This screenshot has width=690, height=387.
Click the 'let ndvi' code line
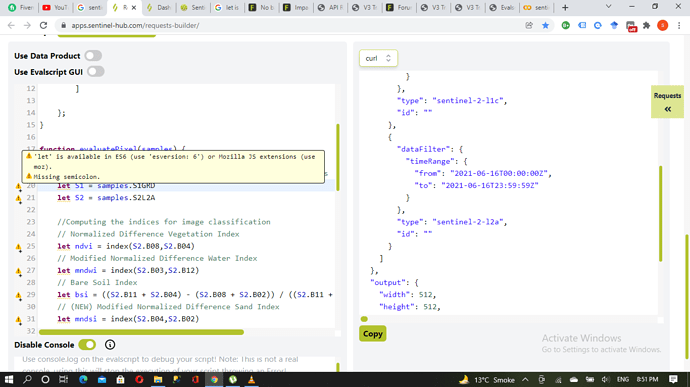(x=126, y=246)
